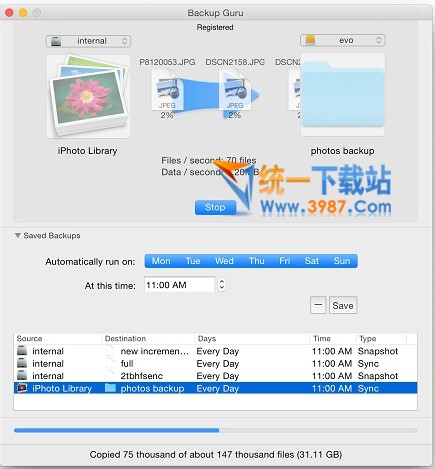Viewport: 435px width, 469px height.
Task: Click the 11:00 AM time stepper arrows
Action: pos(222,285)
